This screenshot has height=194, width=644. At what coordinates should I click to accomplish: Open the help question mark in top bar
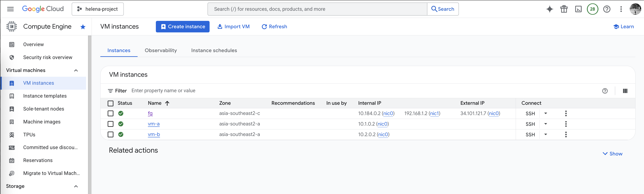tap(607, 9)
